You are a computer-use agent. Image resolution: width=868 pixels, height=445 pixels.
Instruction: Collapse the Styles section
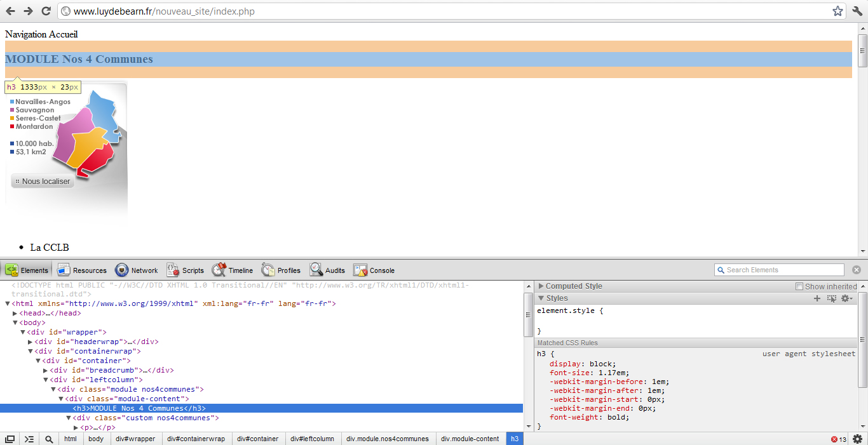(541, 298)
